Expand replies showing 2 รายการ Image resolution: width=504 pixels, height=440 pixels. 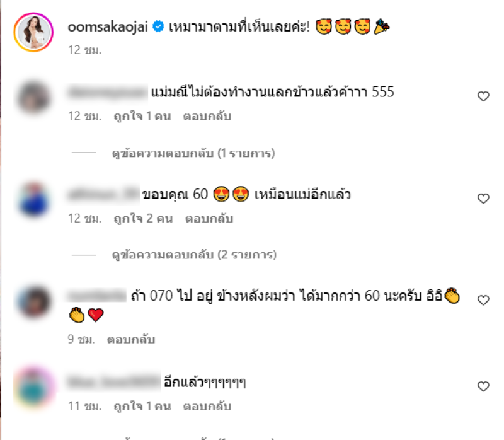pyautogui.click(x=194, y=255)
